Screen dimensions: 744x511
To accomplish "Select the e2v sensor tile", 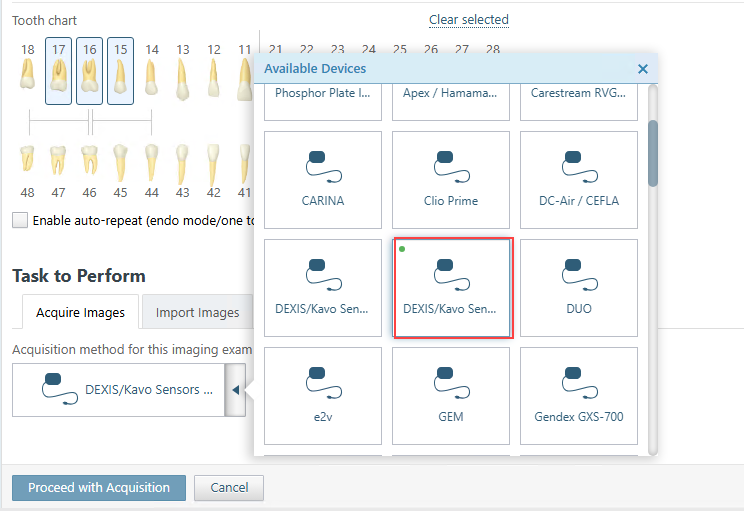I will 323,396.
